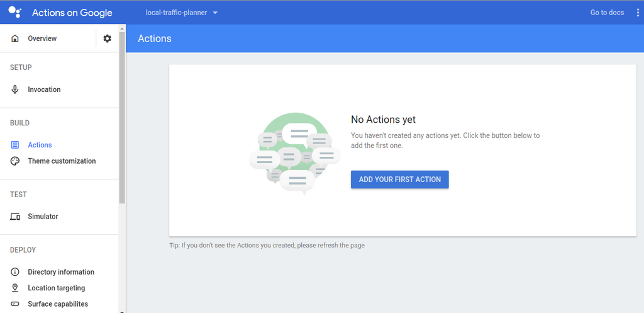Click the TEST section label
This screenshot has width=644, height=313.
pos(18,195)
